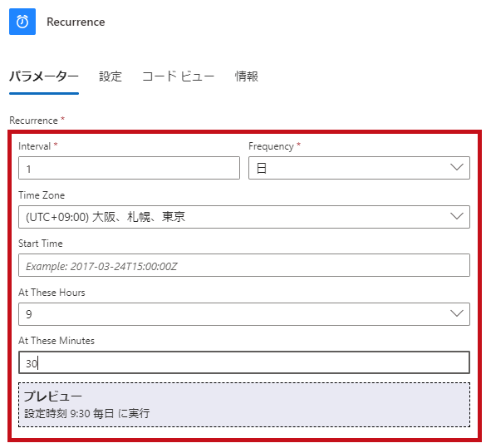The height and width of the screenshot is (448, 486).
Task: Click the At These Minutes label
Action: click(x=56, y=341)
